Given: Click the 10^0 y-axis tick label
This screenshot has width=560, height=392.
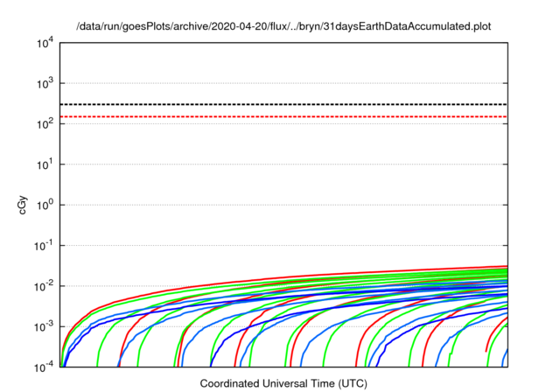Looking at the screenshot, I should (x=45, y=206).
